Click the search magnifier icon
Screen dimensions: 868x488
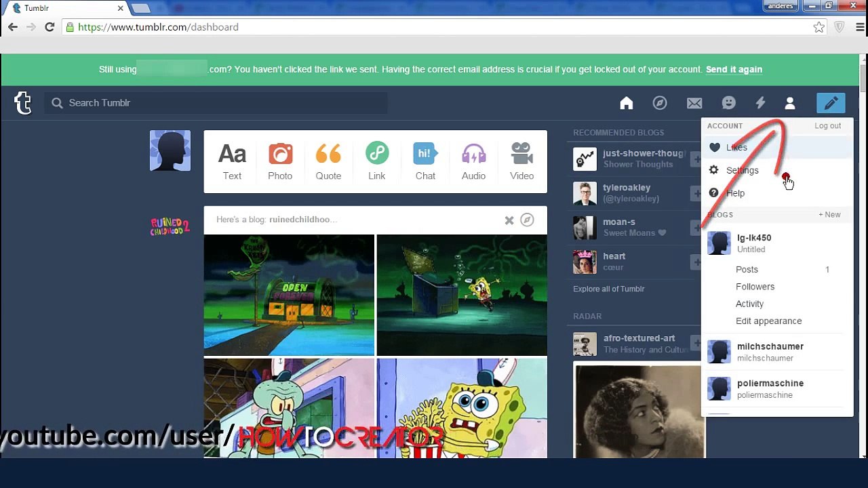(57, 103)
